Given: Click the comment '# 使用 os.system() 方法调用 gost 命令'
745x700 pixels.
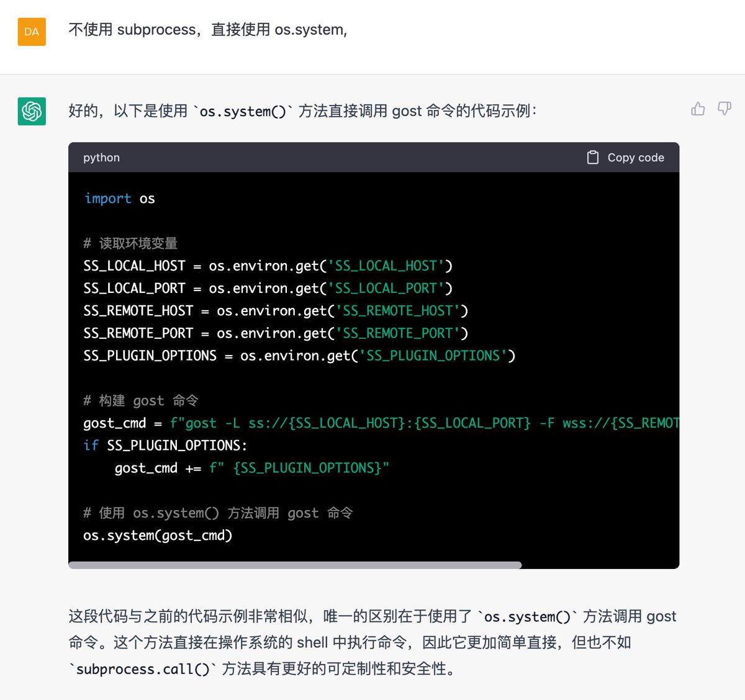Looking at the screenshot, I should (218, 513).
